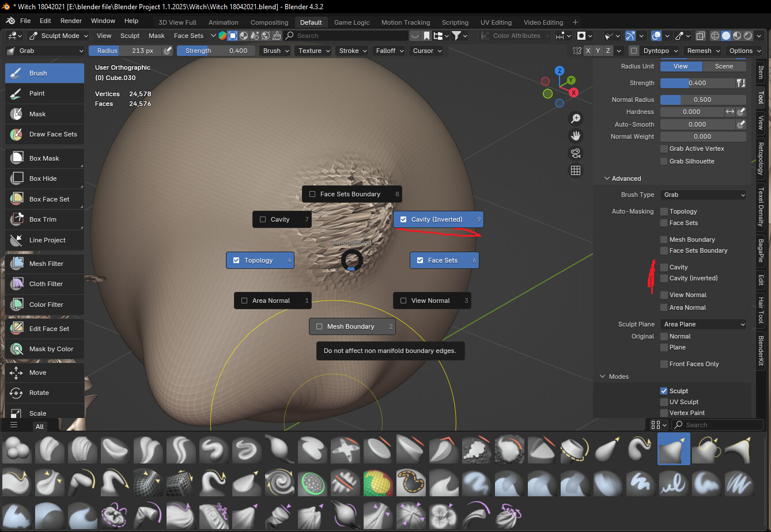The image size is (771, 532).
Task: Click the Remesh header button
Action: (703, 51)
